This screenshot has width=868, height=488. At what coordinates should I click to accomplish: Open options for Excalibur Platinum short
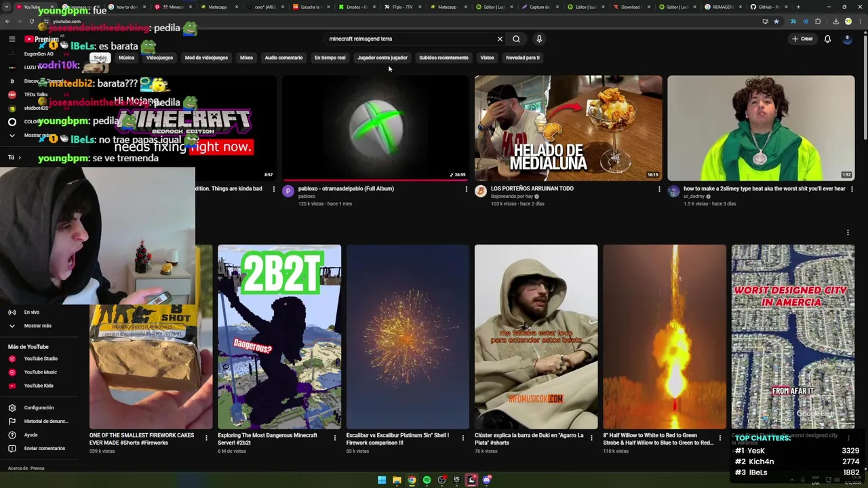click(x=463, y=438)
